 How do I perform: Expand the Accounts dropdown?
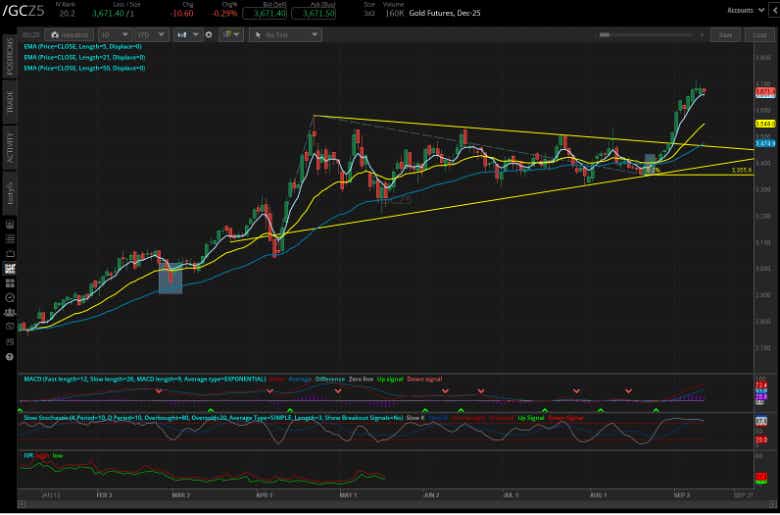click(746, 10)
